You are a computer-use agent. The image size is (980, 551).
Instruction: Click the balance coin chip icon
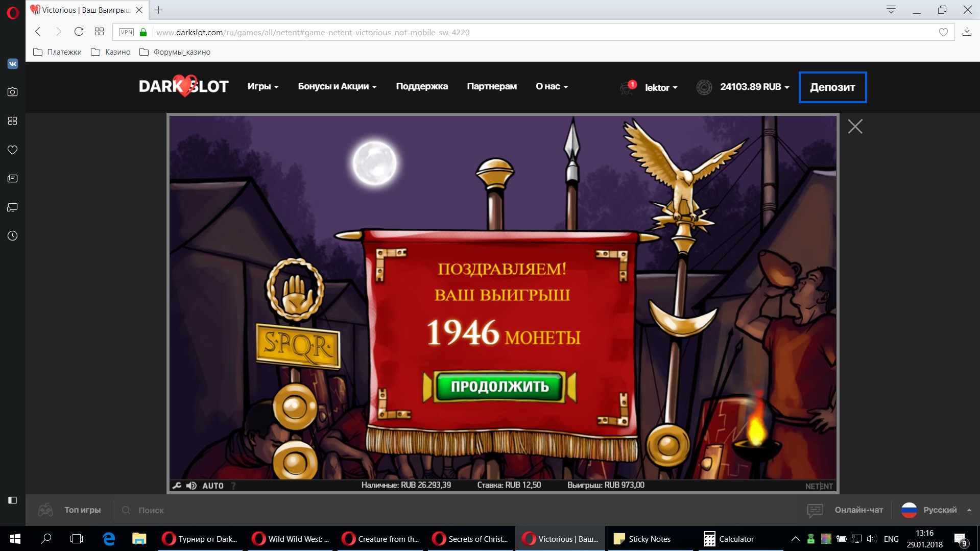704,87
